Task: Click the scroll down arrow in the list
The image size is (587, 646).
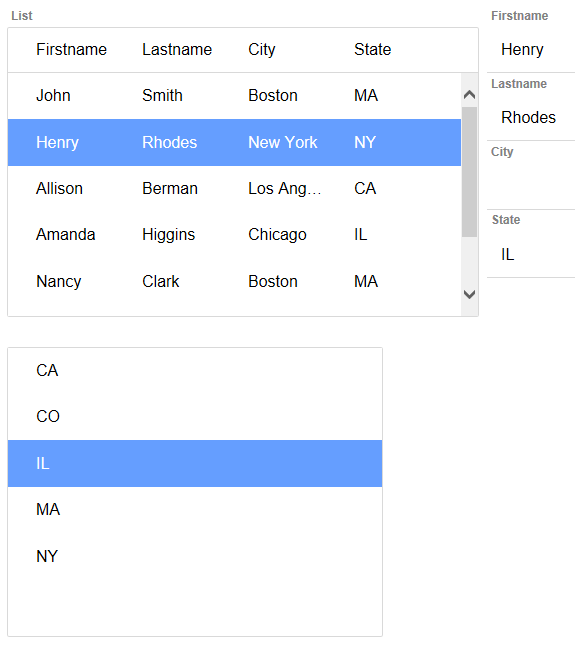Action: point(469,294)
